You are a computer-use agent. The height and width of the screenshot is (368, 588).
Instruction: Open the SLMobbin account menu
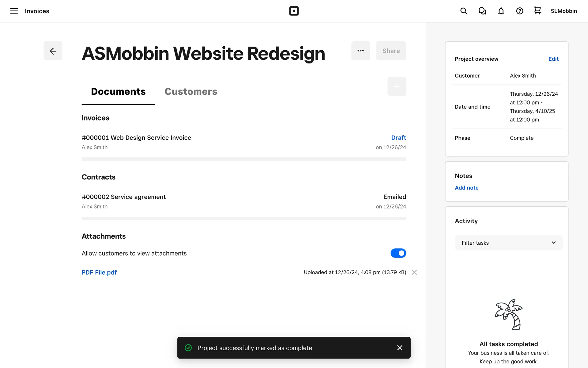click(x=563, y=11)
